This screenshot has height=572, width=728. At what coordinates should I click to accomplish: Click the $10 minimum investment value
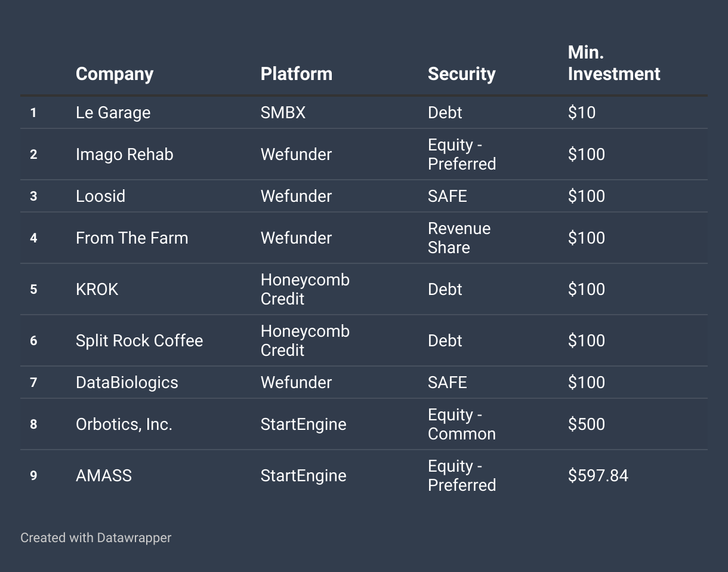pyautogui.click(x=581, y=112)
